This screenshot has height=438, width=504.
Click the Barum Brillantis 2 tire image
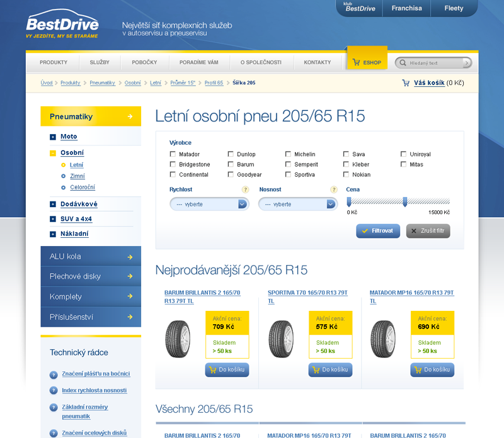(x=178, y=339)
